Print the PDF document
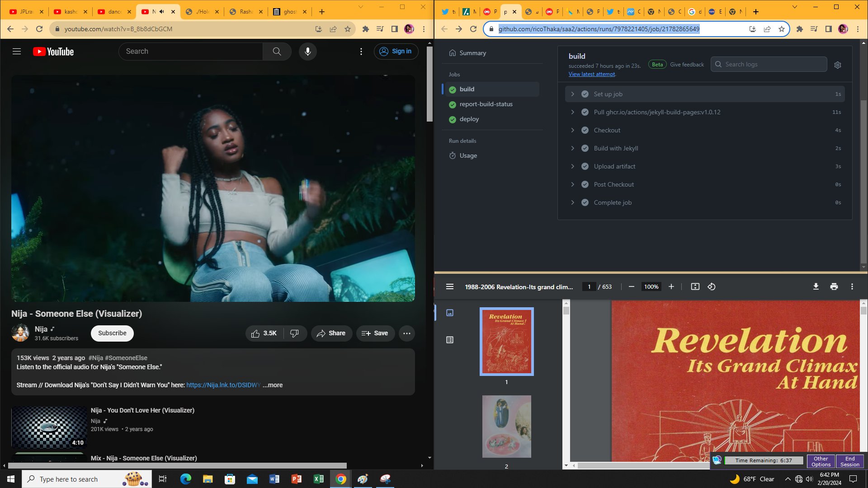 834,286
